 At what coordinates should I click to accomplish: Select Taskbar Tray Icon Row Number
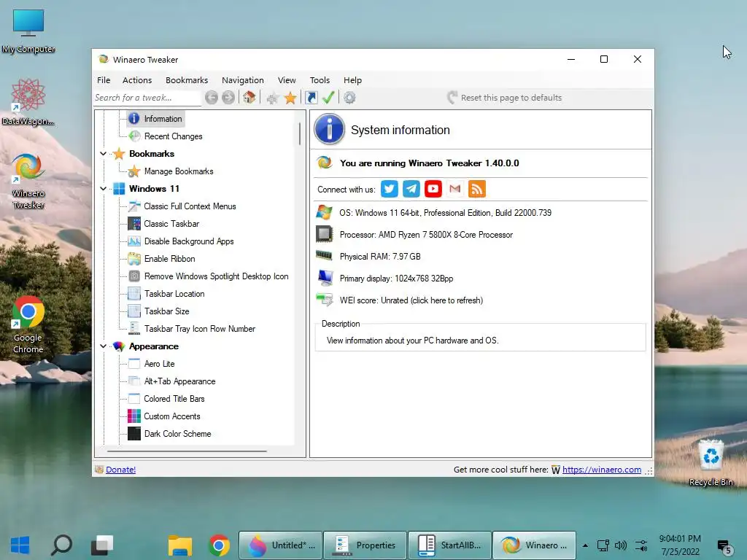[200, 329]
